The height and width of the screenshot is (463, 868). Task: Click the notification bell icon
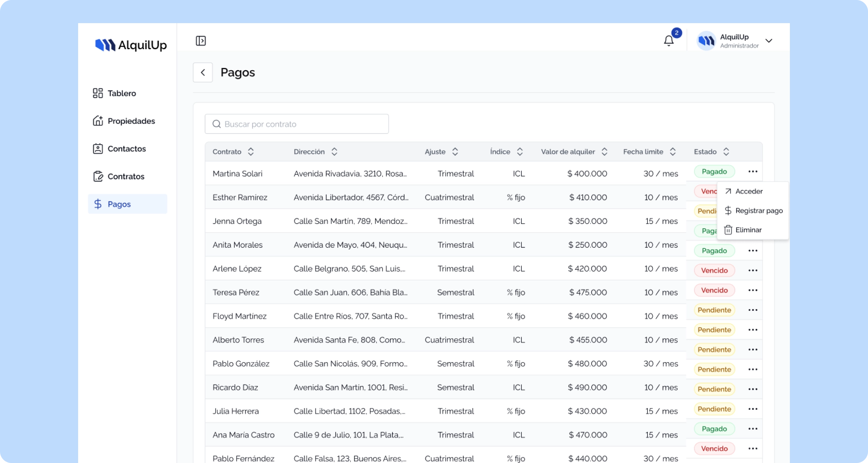tap(668, 41)
